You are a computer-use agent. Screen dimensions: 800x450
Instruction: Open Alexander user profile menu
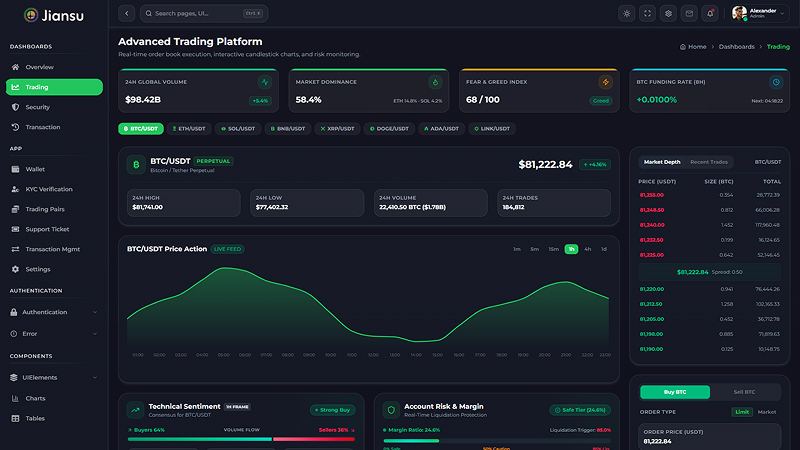(x=758, y=13)
